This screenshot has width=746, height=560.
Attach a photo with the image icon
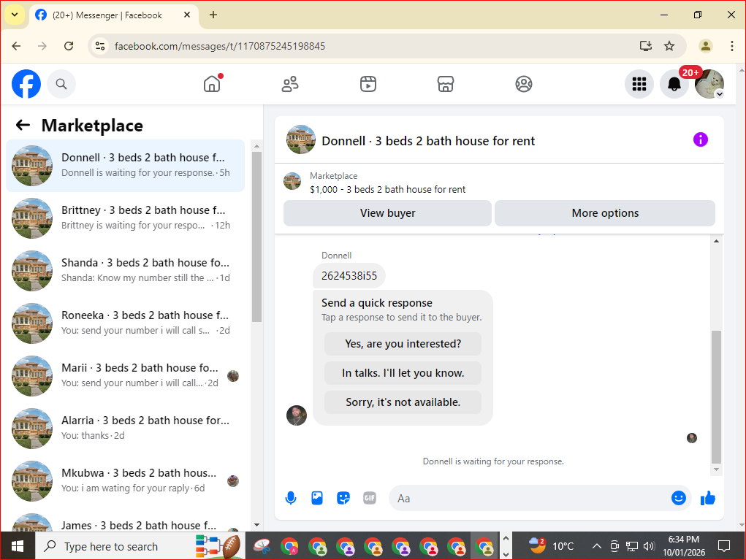tap(317, 498)
